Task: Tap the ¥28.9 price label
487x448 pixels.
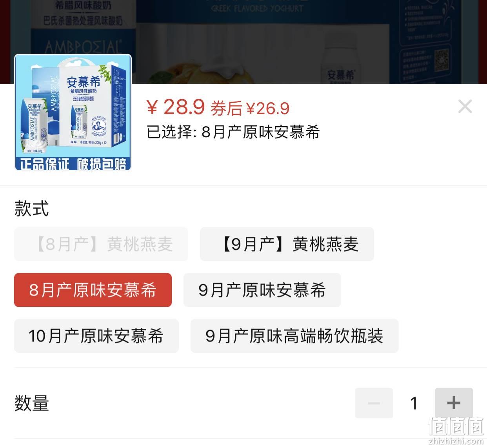Action: (176, 107)
